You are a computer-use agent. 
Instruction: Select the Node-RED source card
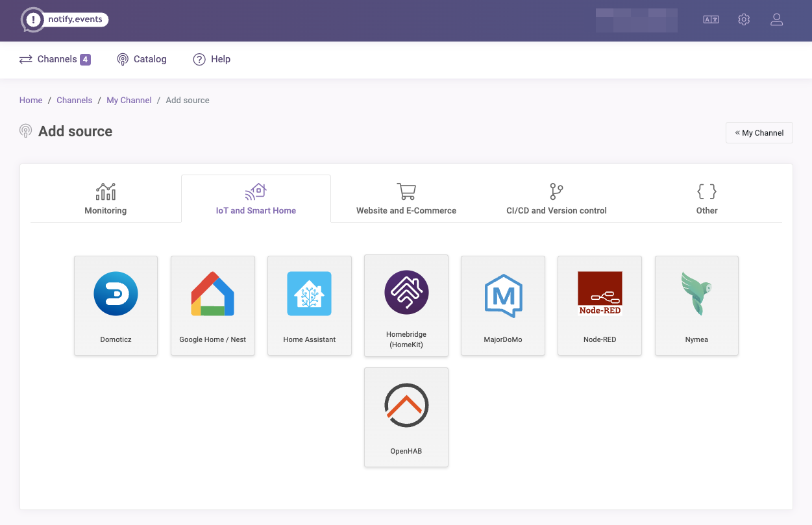[x=600, y=306]
